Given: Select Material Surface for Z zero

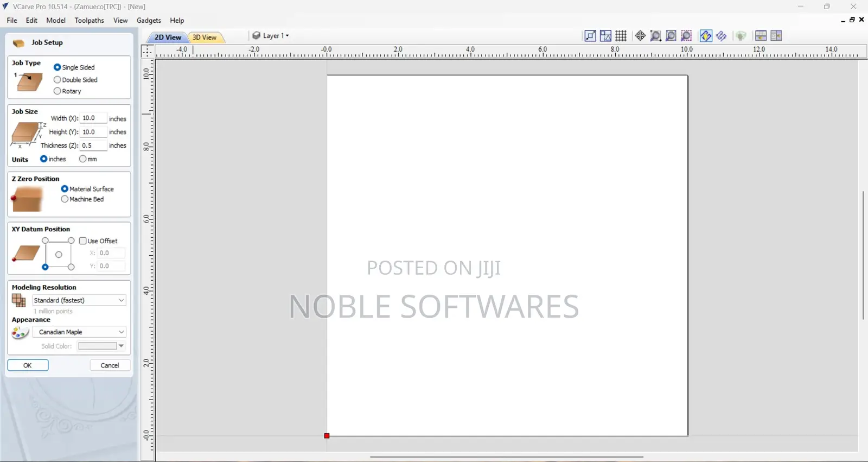Looking at the screenshot, I should pyautogui.click(x=65, y=189).
